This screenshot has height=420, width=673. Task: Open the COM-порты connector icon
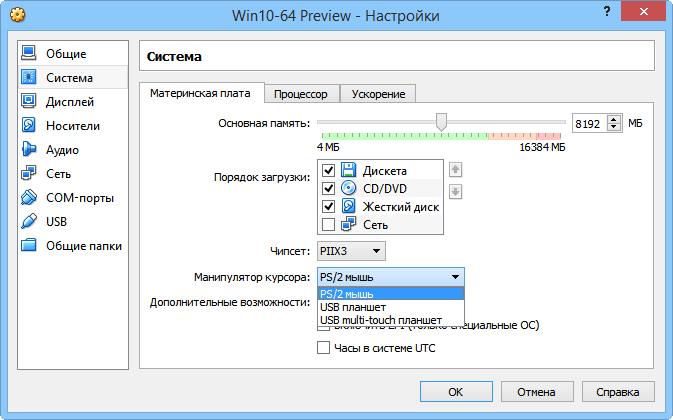coord(29,197)
